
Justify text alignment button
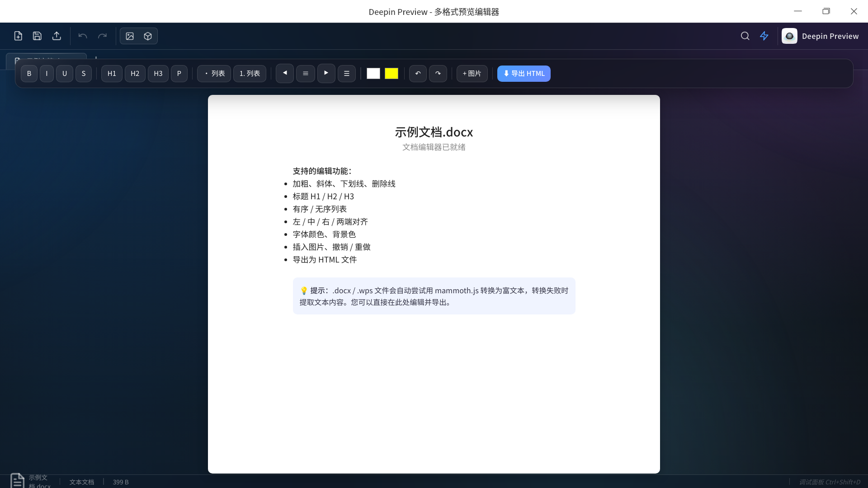click(x=347, y=73)
